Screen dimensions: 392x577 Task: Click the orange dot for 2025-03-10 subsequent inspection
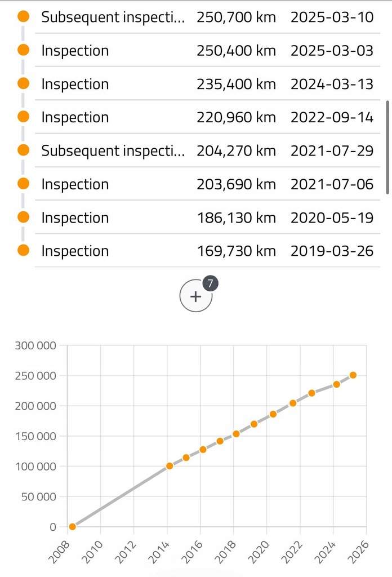click(x=24, y=16)
